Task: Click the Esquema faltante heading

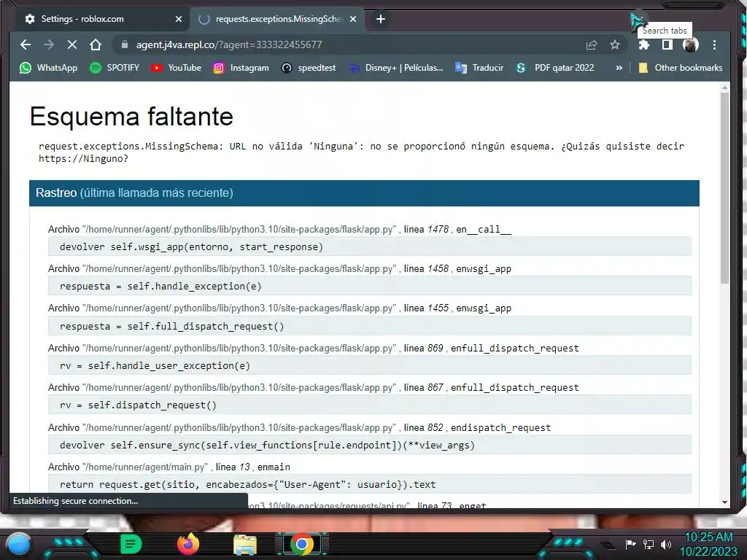Action: (131, 116)
